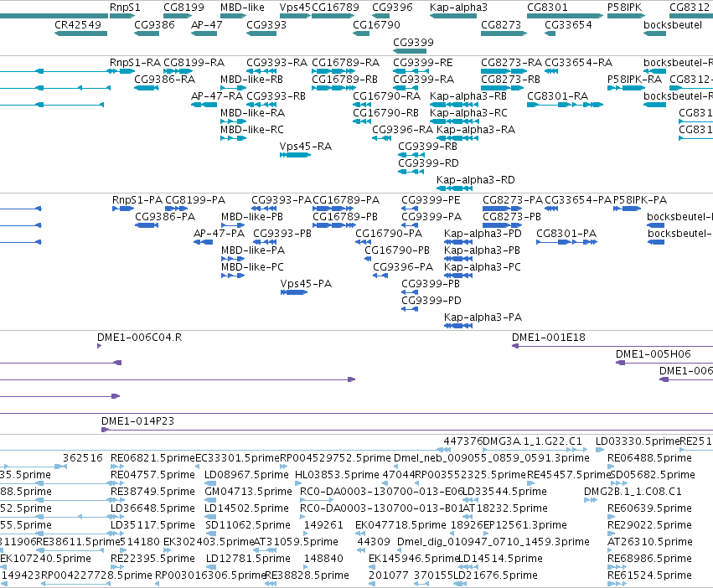Open the MBD-like gene label
Viewport: 713px width, 588px height.
(242, 8)
